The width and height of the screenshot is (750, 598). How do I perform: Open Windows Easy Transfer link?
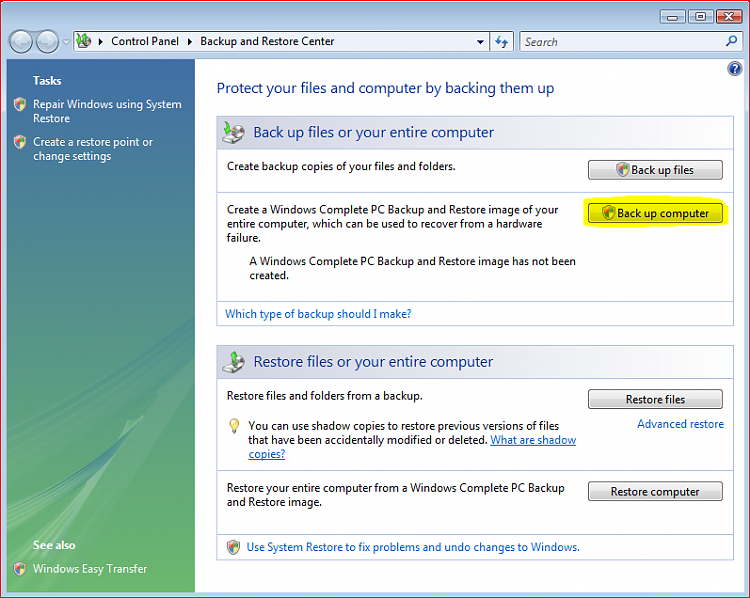90,569
